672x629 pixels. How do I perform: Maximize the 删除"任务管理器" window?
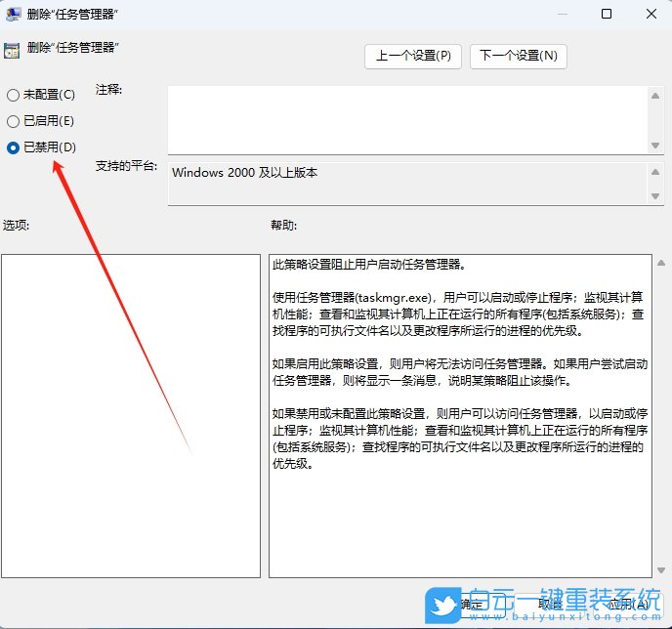tap(607, 14)
